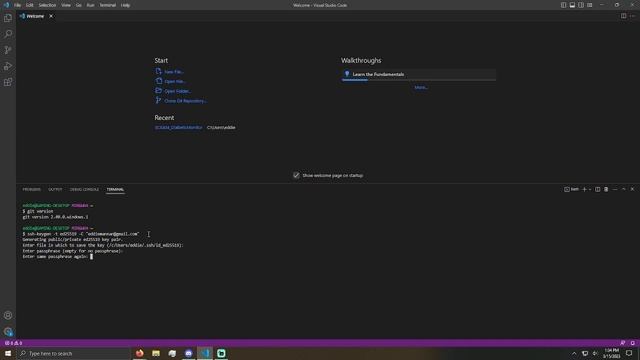Open the Terminal menu

(107, 5)
